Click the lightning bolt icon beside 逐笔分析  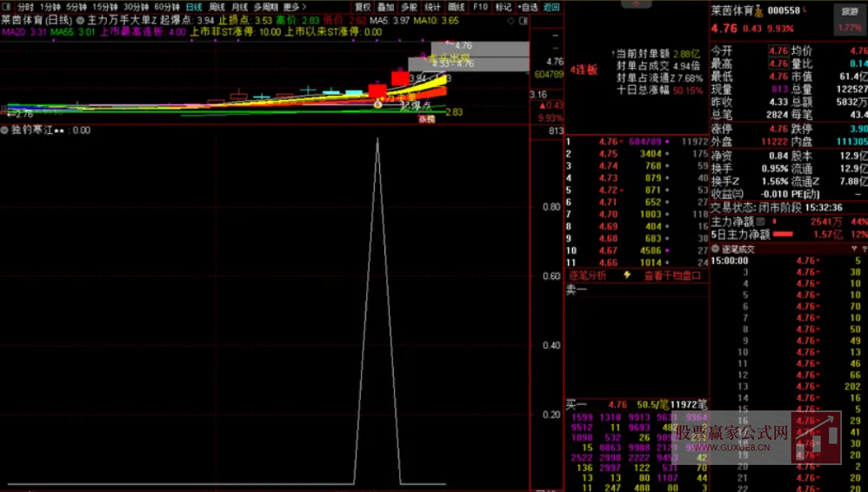(x=627, y=276)
